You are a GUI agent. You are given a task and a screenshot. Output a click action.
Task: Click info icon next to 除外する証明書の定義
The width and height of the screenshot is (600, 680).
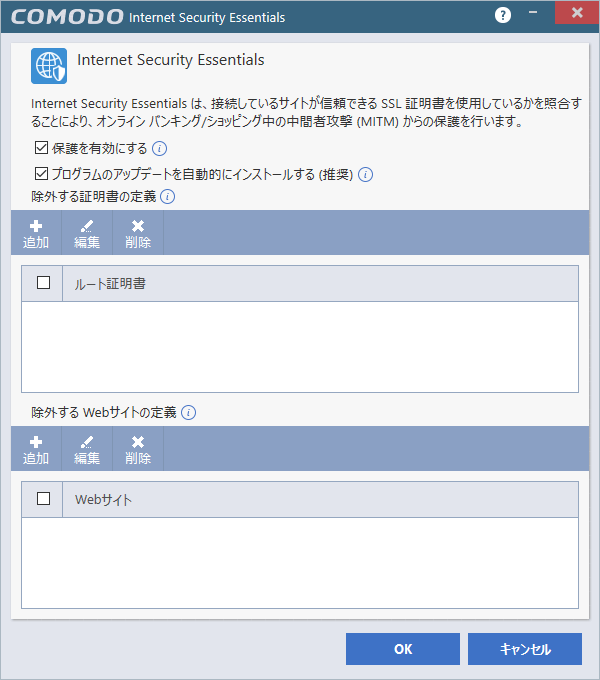point(168,197)
